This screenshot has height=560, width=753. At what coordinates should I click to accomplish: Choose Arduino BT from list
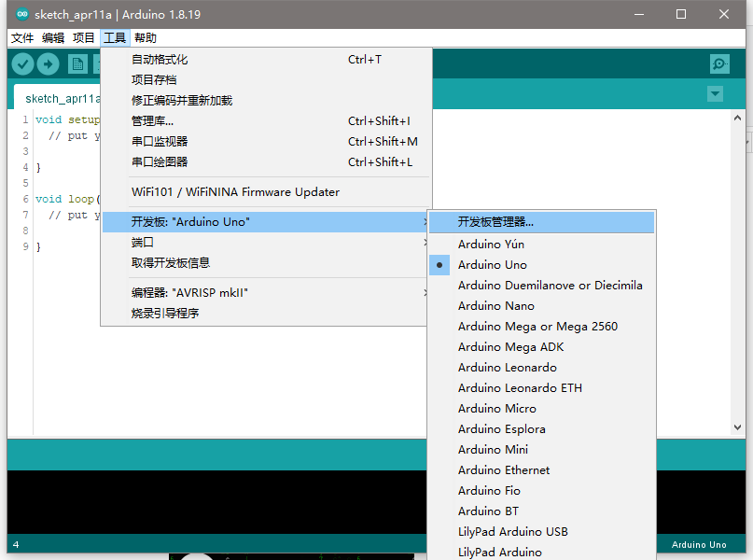click(x=542, y=511)
